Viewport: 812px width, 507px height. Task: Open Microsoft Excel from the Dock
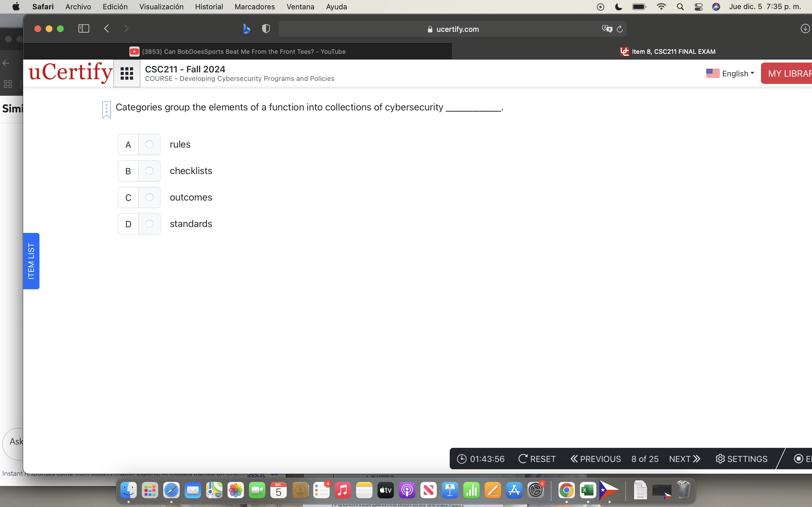(588, 490)
